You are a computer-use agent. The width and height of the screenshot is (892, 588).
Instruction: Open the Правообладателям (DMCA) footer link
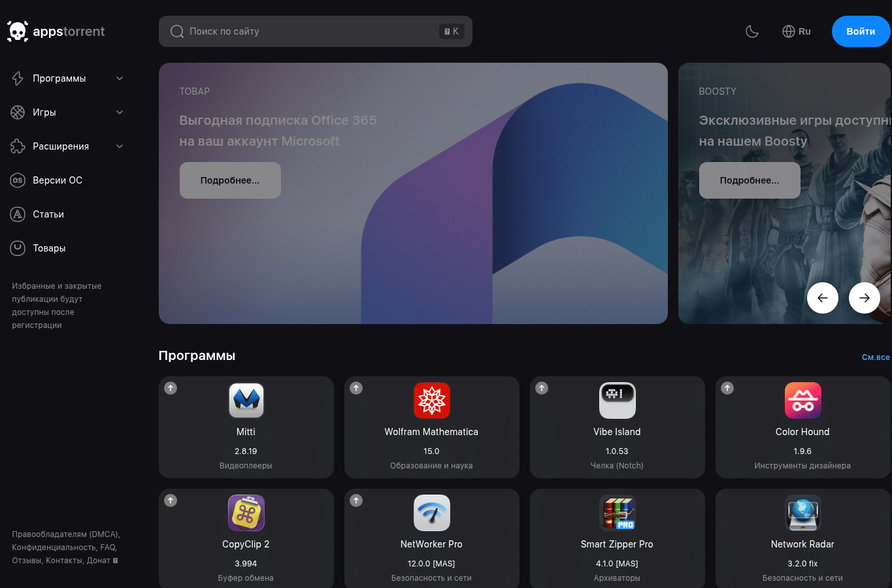(65, 534)
